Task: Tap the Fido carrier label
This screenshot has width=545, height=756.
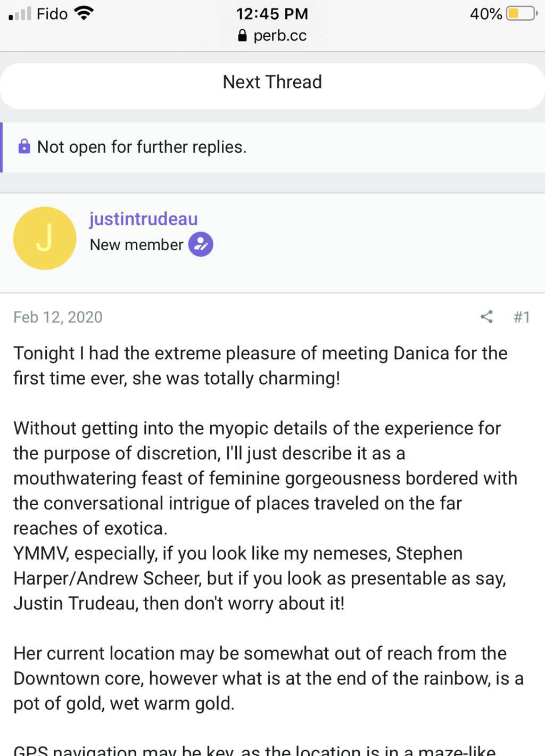Action: (x=52, y=13)
